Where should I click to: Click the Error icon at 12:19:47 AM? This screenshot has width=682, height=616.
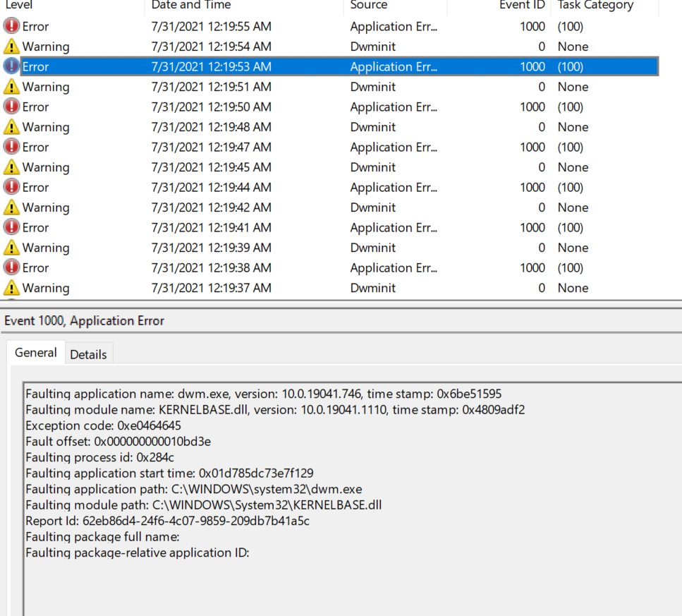(11, 147)
